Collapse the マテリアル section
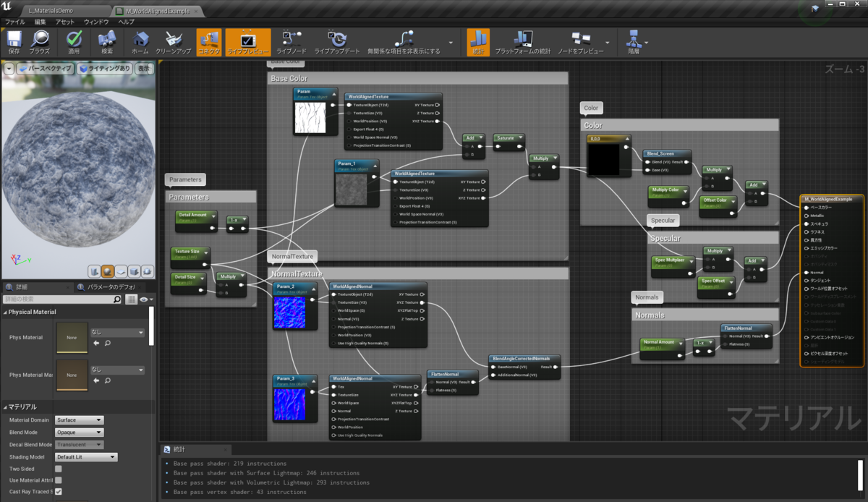 4,407
